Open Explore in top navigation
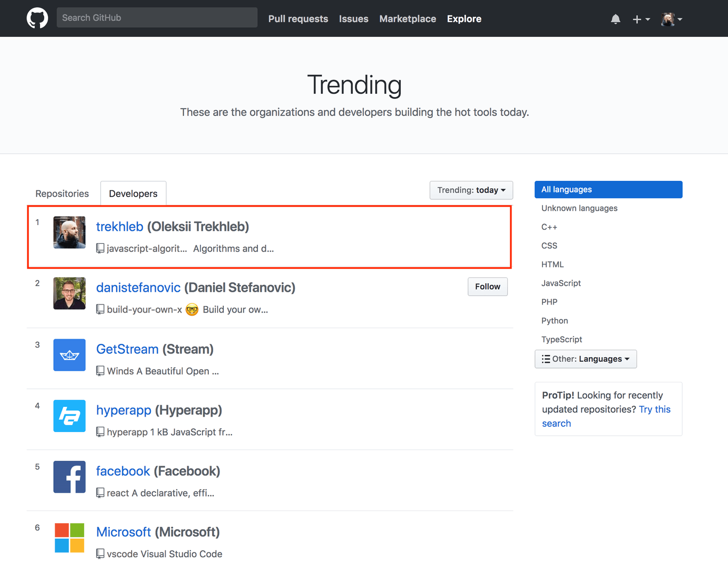The height and width of the screenshot is (568, 728). coord(464,19)
